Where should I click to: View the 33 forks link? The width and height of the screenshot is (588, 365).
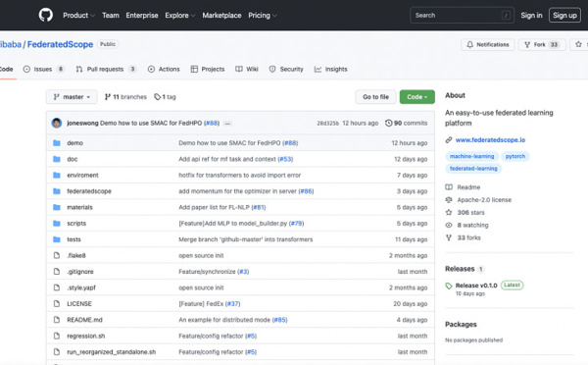tap(464, 237)
